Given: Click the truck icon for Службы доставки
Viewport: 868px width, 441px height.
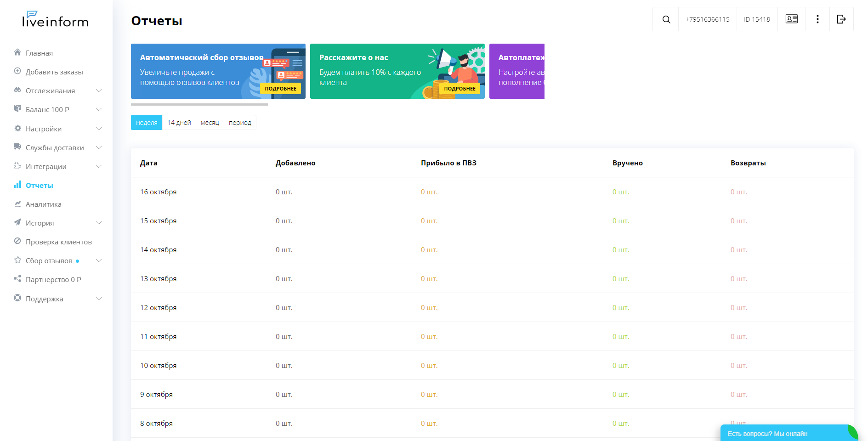Looking at the screenshot, I should coord(17,147).
